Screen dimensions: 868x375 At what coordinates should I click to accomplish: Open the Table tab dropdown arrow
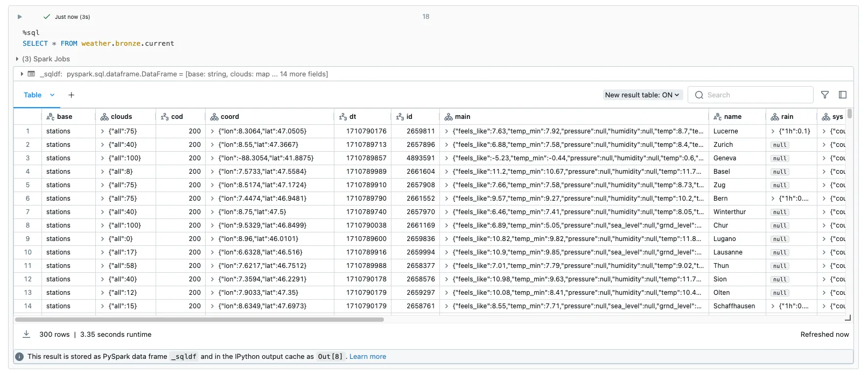point(52,95)
